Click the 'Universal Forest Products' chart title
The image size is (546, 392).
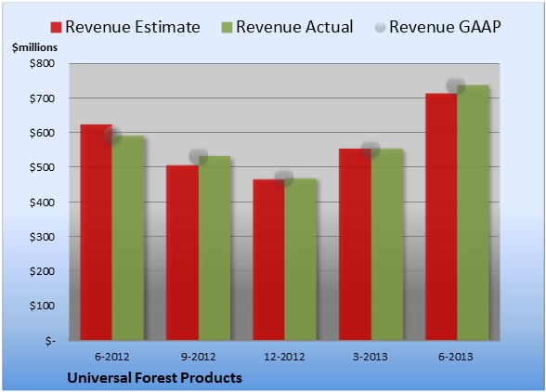[x=154, y=378]
